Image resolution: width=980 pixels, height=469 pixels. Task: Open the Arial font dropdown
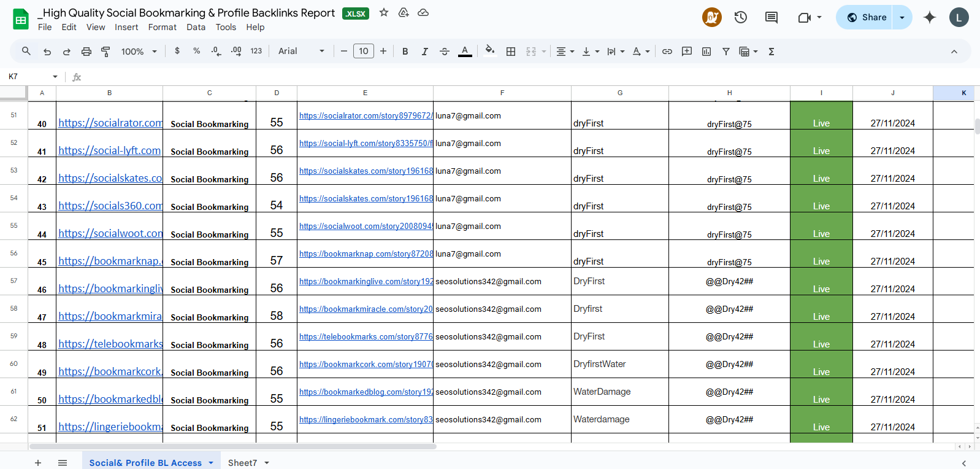pyautogui.click(x=301, y=52)
